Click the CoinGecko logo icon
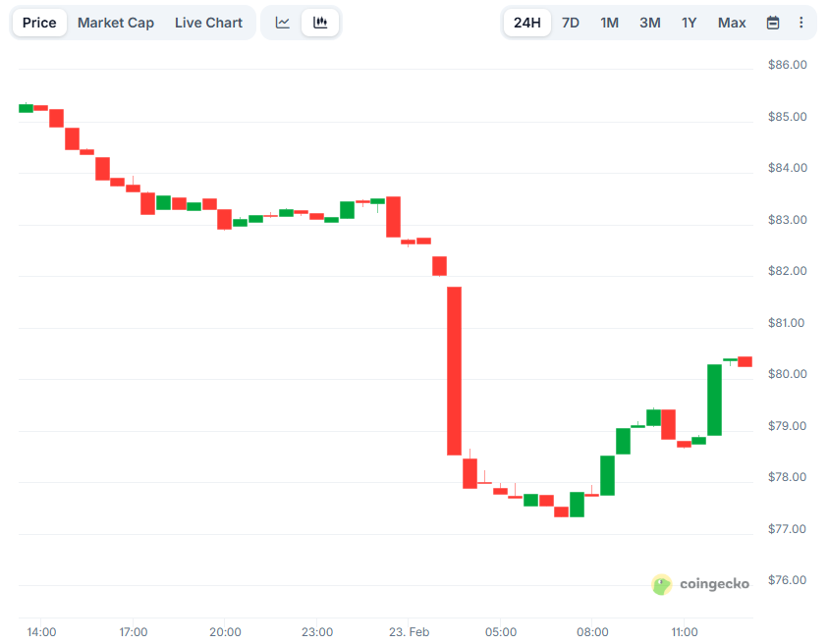Screen dimensions: 828x644 coord(663,583)
